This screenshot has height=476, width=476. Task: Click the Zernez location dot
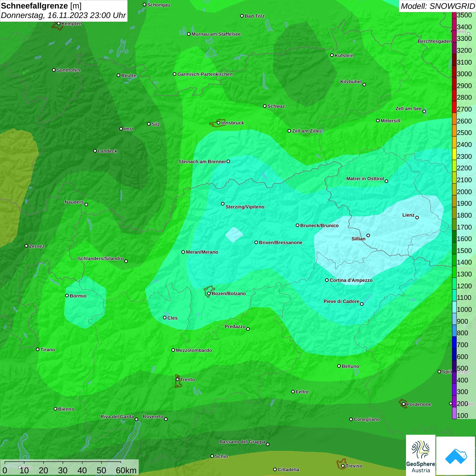[26, 246]
